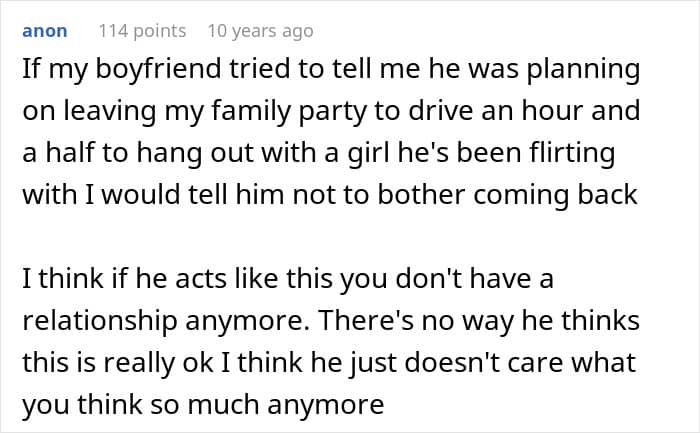Viewport: 700px width, 433px height.
Task: Open the '10 years ago' timestamp permalink
Action: [x=260, y=31]
